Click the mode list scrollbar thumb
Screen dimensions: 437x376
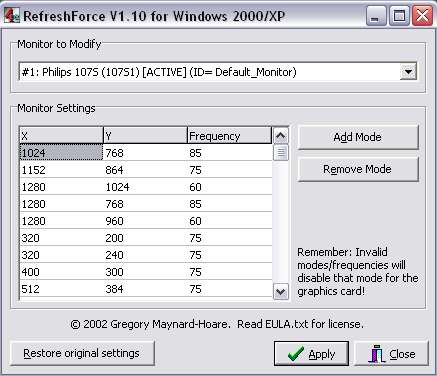[281, 152]
